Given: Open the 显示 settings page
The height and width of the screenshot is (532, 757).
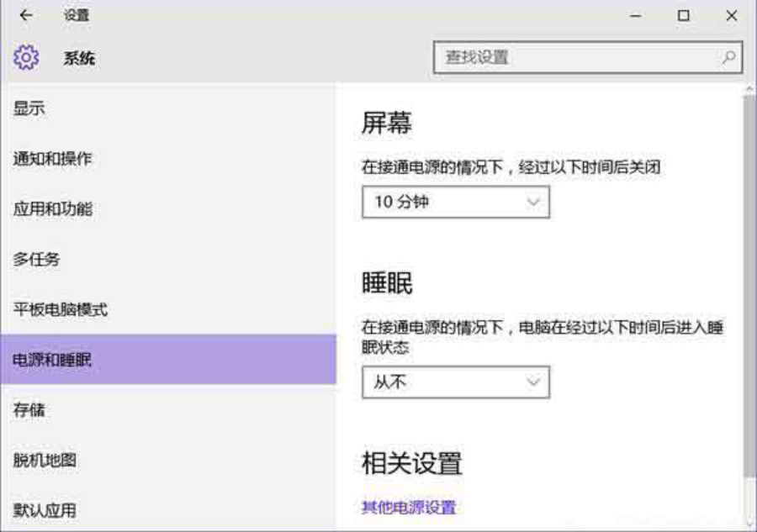Looking at the screenshot, I should tap(29, 108).
